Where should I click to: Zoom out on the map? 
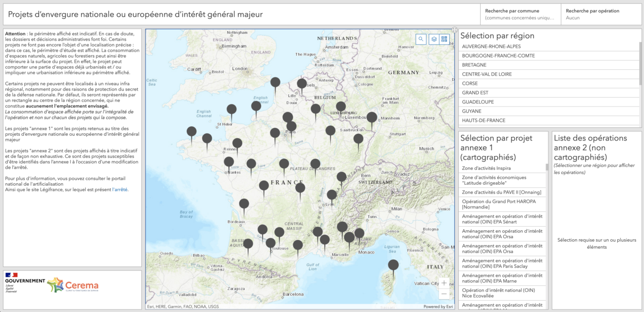[444, 294]
